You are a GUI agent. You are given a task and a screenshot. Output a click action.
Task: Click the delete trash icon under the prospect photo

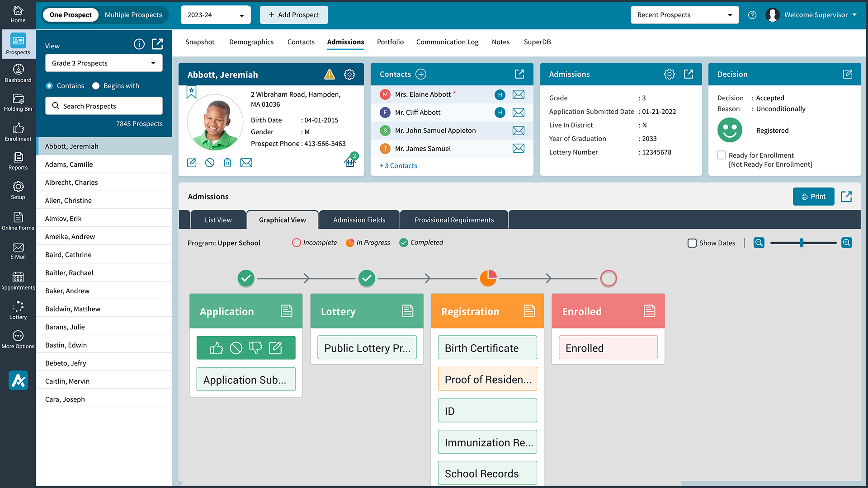227,163
